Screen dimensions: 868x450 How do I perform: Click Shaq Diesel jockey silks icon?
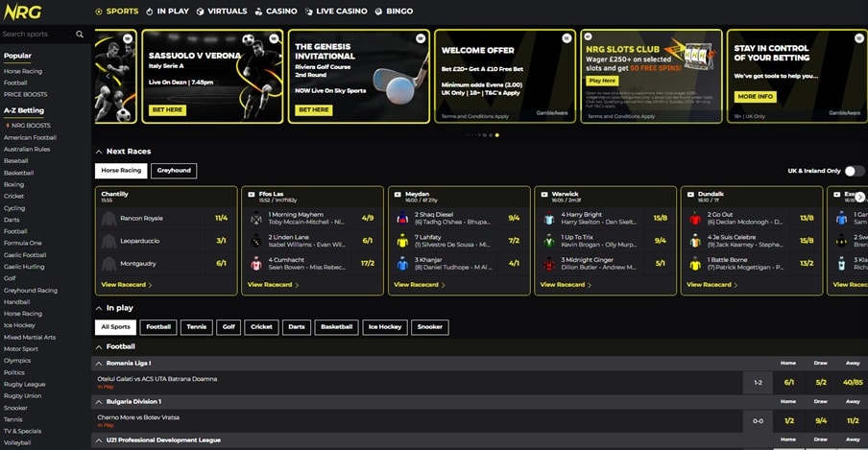click(x=402, y=218)
